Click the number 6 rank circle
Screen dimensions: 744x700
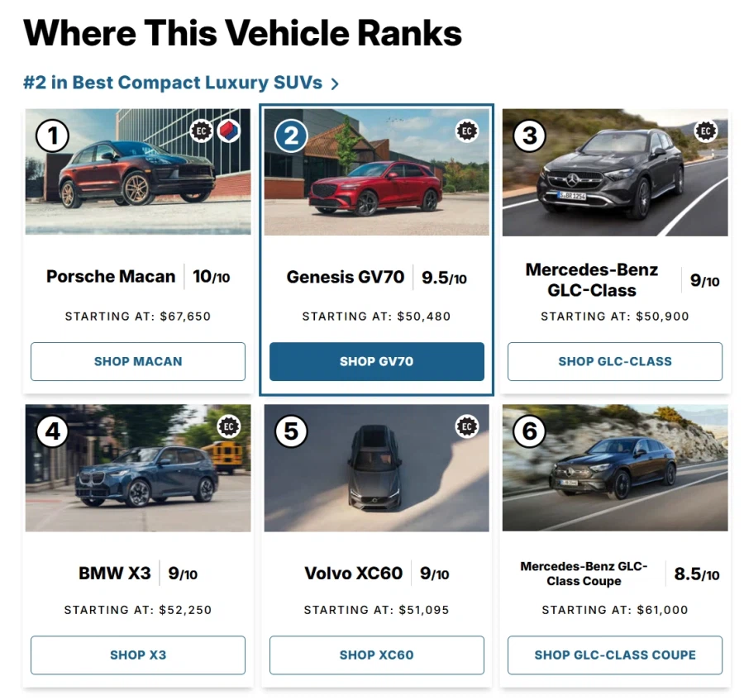point(530,431)
